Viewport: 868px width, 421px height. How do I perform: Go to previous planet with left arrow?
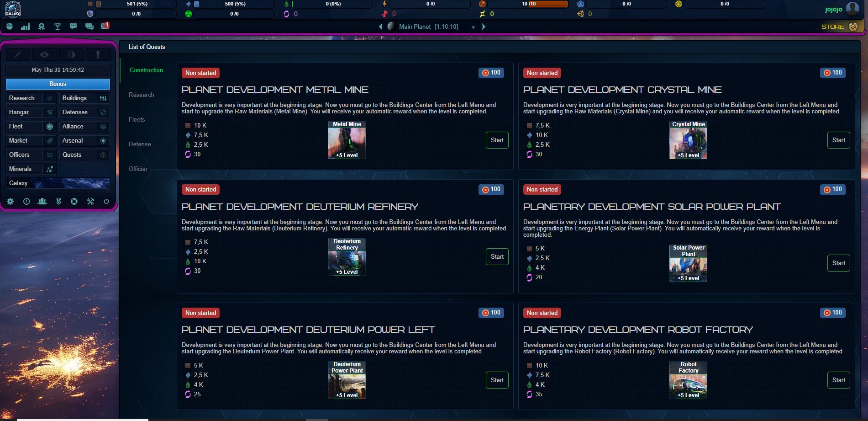380,27
